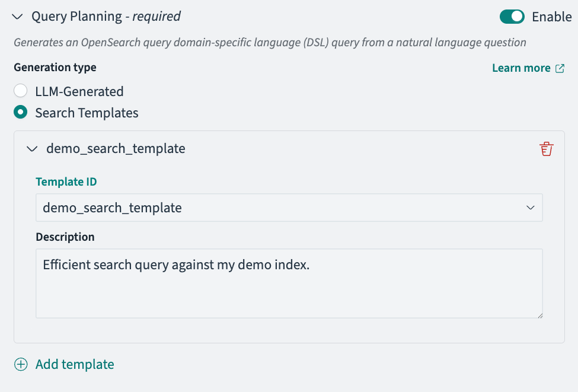The height and width of the screenshot is (392, 578).
Task: Open the Learn more link
Action: (x=522, y=68)
